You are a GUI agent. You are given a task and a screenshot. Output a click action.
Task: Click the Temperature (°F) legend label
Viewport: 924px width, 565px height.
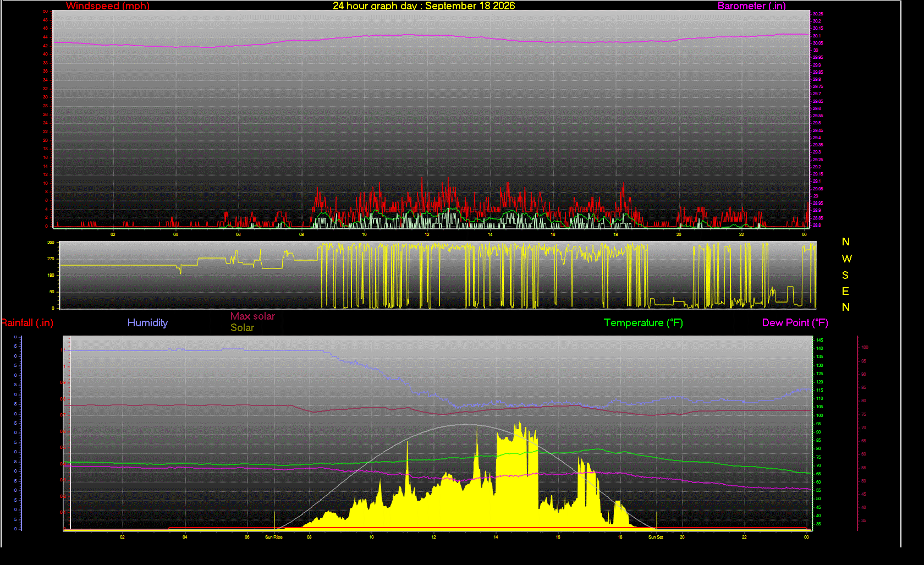click(643, 323)
